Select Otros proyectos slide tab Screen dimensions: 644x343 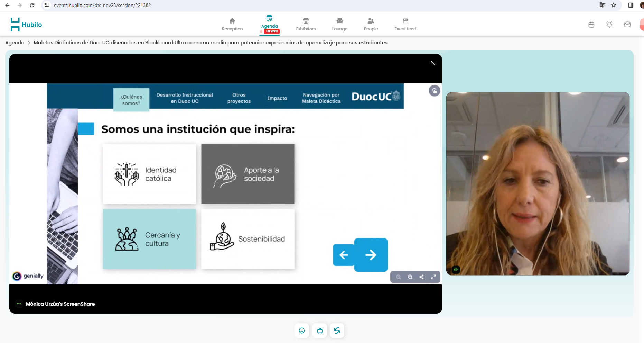point(239,98)
